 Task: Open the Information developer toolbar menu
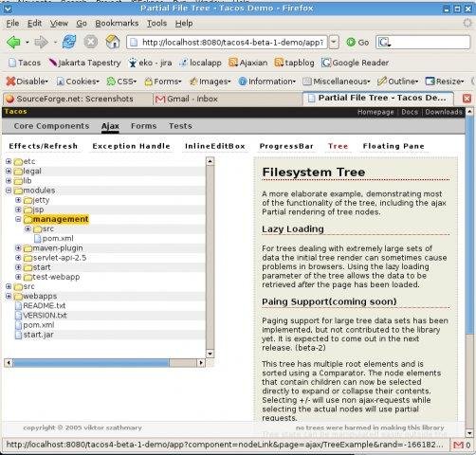(267, 82)
